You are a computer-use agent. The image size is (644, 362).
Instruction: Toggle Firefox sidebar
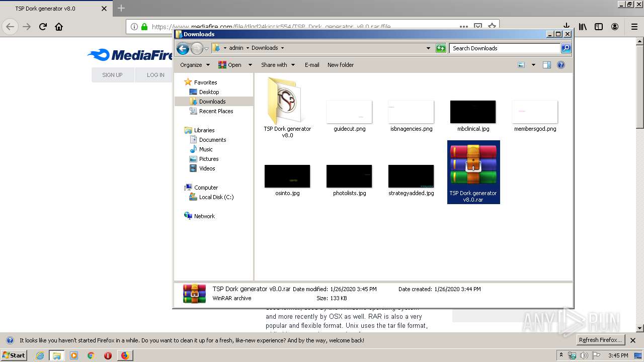pyautogui.click(x=599, y=27)
